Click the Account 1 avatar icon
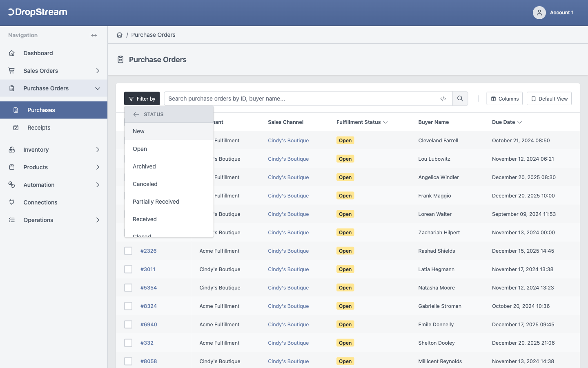 point(539,13)
